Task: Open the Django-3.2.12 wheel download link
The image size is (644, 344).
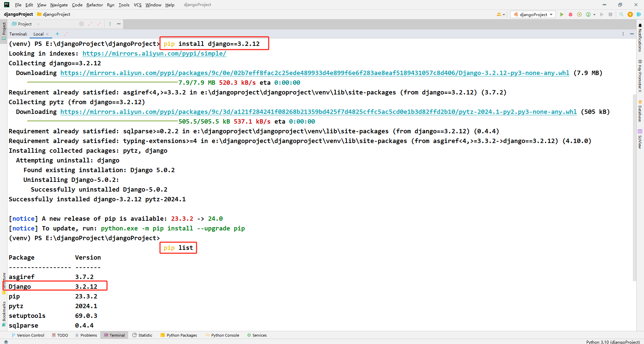Action: (315, 73)
